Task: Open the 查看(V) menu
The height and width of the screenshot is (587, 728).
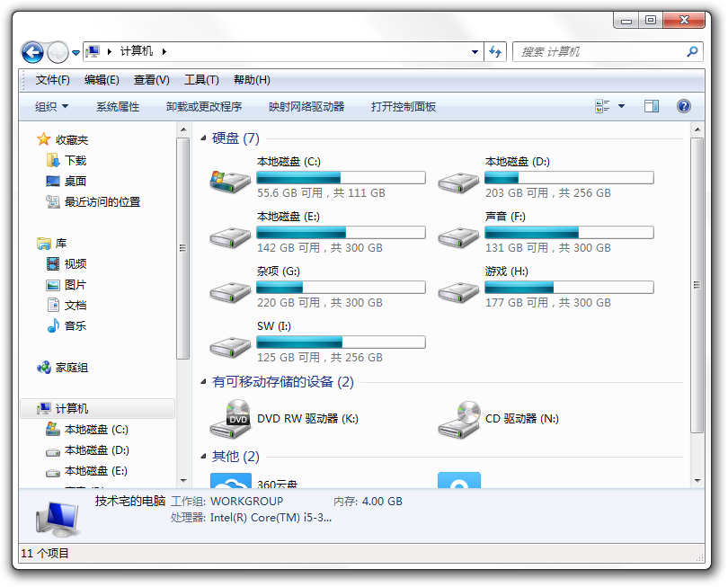Action: (151, 80)
